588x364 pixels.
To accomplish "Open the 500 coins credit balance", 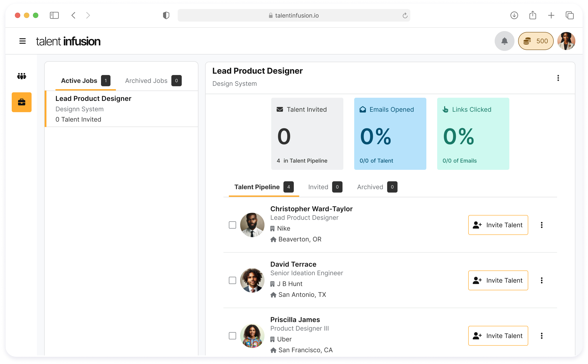I will [535, 41].
